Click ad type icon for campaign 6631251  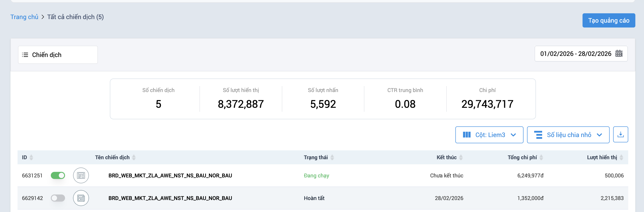[81, 176]
